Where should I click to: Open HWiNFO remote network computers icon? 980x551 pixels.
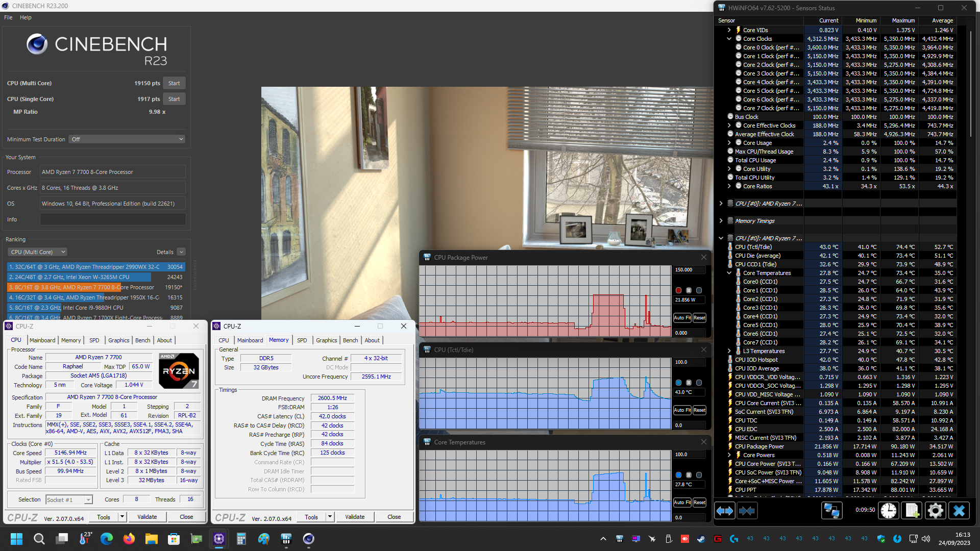[x=831, y=511]
